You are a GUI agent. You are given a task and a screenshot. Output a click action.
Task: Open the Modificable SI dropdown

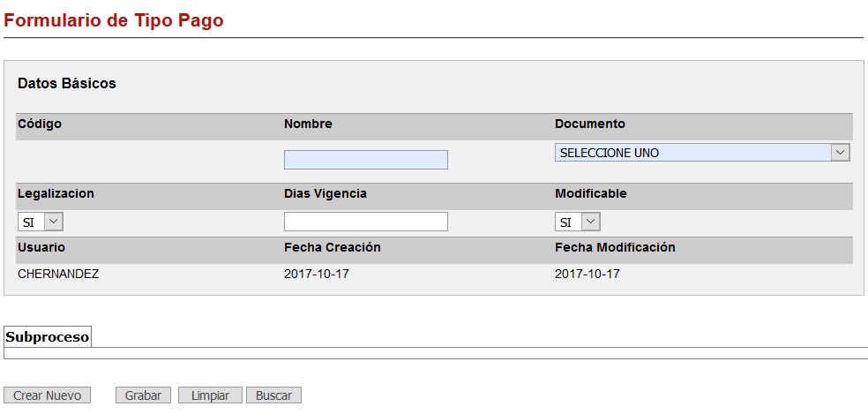coord(578,222)
